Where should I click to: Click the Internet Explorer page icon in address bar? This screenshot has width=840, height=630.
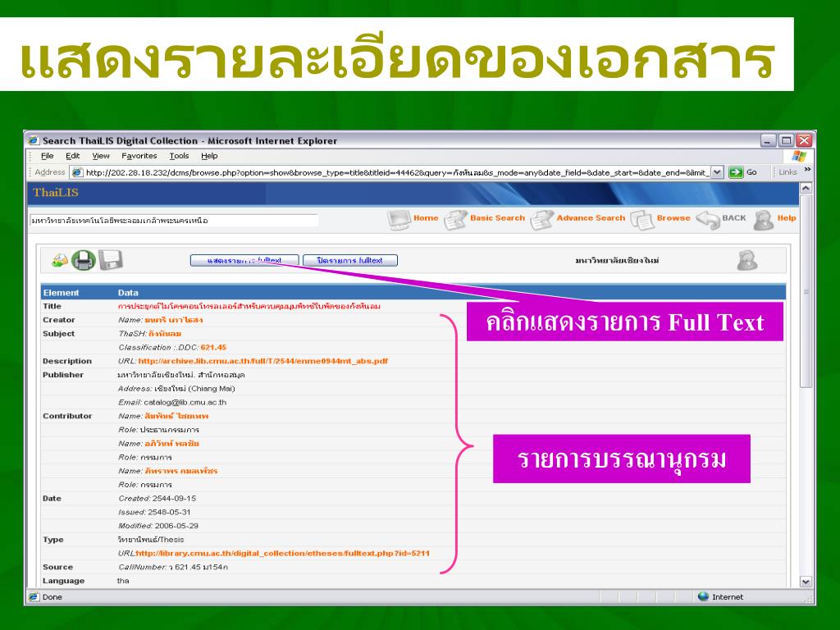(x=78, y=172)
